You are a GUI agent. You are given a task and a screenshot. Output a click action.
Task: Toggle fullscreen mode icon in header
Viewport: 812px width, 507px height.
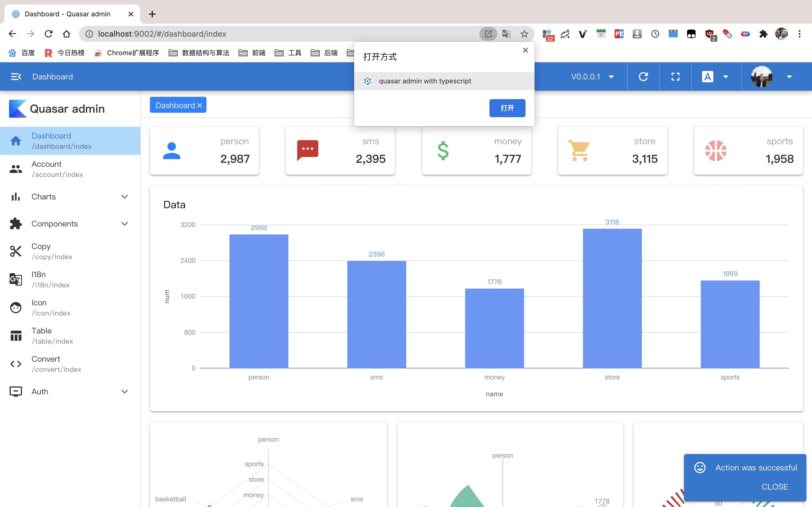pos(675,77)
